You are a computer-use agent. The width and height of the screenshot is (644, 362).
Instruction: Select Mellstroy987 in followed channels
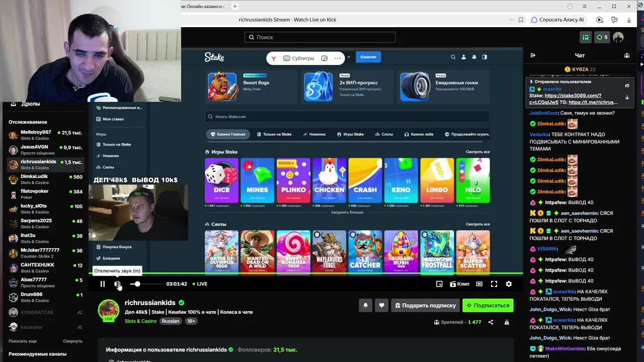coord(45,135)
